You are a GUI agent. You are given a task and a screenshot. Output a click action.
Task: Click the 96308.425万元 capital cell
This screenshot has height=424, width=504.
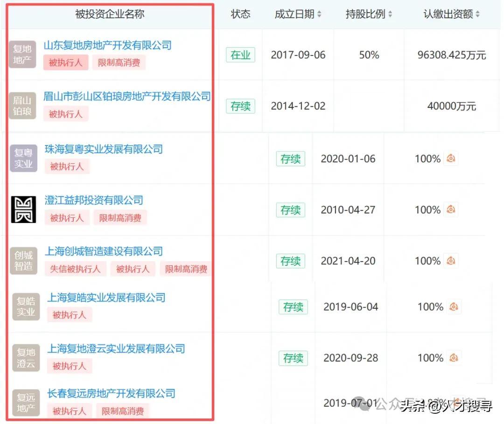pyautogui.click(x=452, y=55)
